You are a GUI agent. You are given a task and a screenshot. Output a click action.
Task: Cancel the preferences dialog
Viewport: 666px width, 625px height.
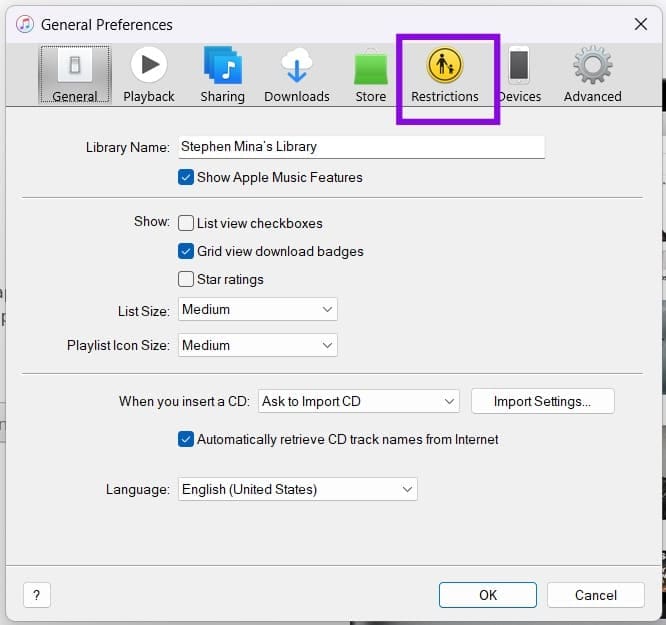click(x=595, y=595)
